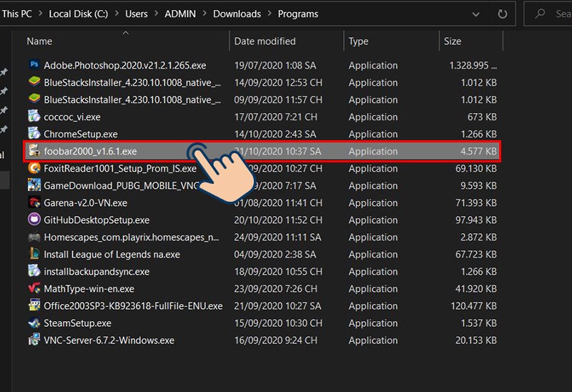
Task: Refresh the Programs folder view
Action: [503, 14]
